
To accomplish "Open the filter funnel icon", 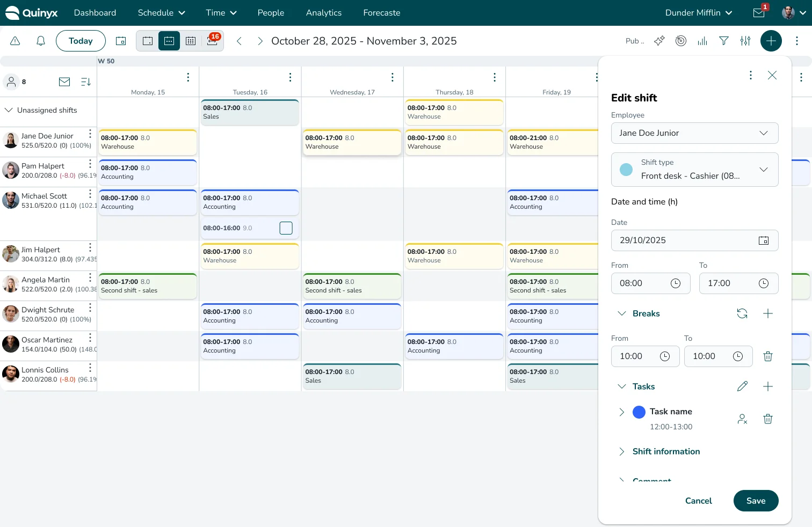I will click(724, 41).
